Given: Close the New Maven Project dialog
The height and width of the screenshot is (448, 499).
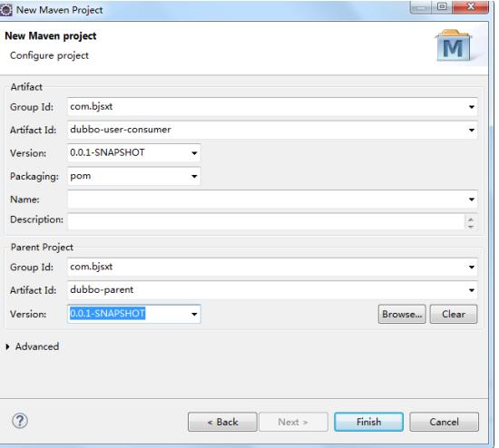Looking at the screenshot, I should click(470, 7).
